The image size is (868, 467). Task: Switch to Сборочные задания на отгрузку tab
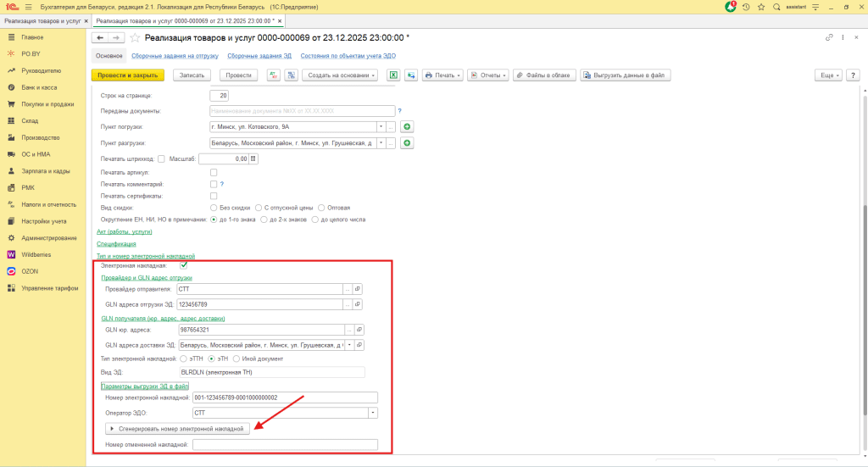click(x=175, y=56)
